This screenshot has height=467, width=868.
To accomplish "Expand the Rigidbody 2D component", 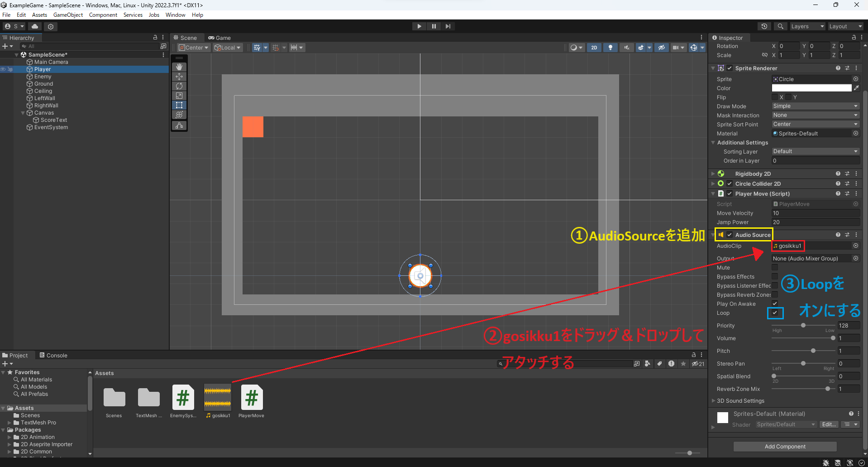I will coord(713,173).
